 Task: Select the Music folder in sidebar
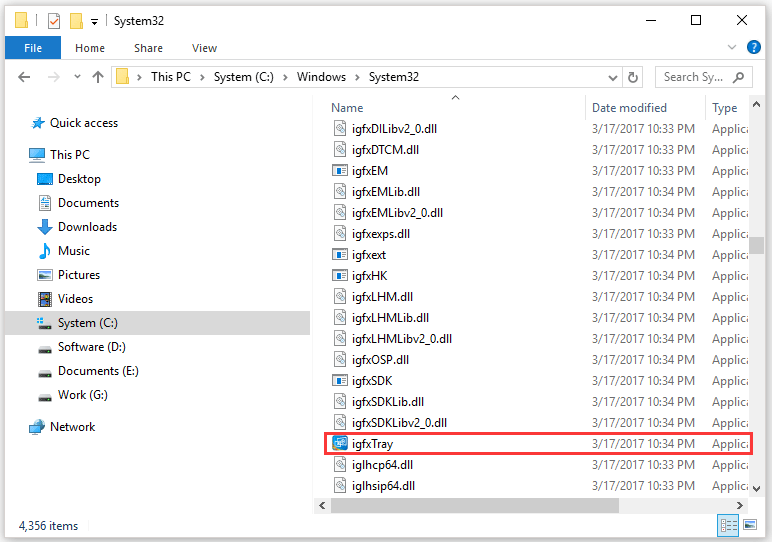coord(73,251)
